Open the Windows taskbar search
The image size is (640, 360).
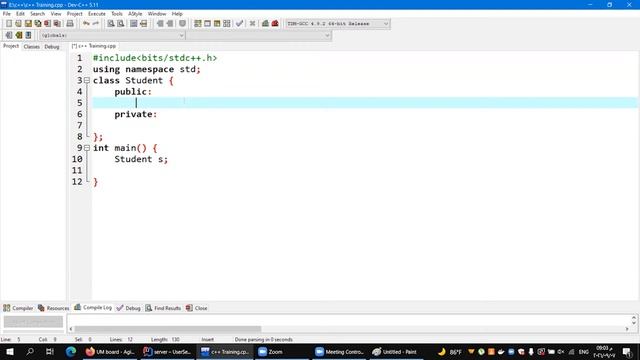pos(30,351)
